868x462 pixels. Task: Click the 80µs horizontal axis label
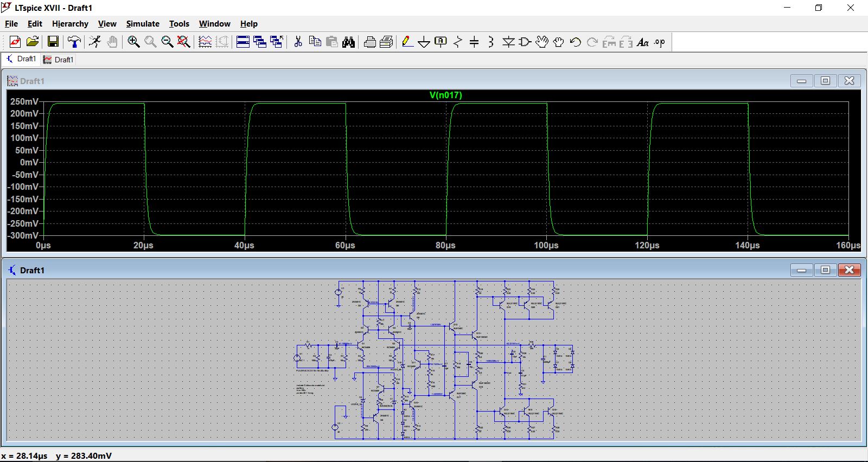tap(445, 245)
